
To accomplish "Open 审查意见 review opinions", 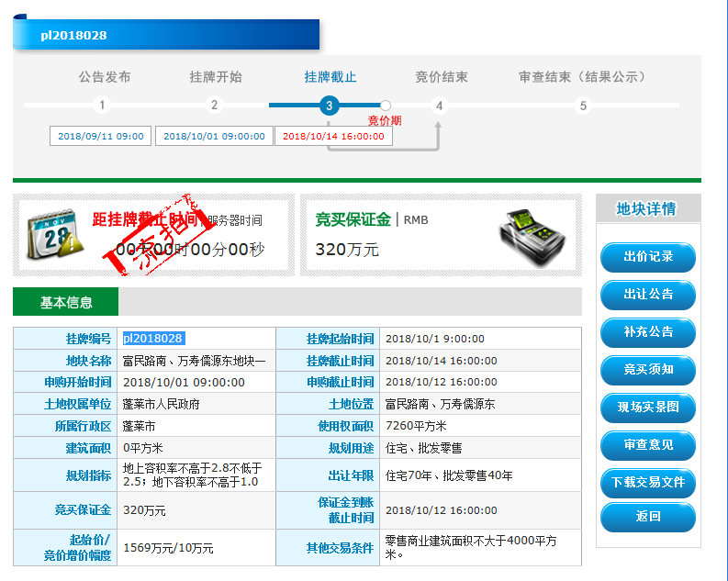I will [x=648, y=445].
